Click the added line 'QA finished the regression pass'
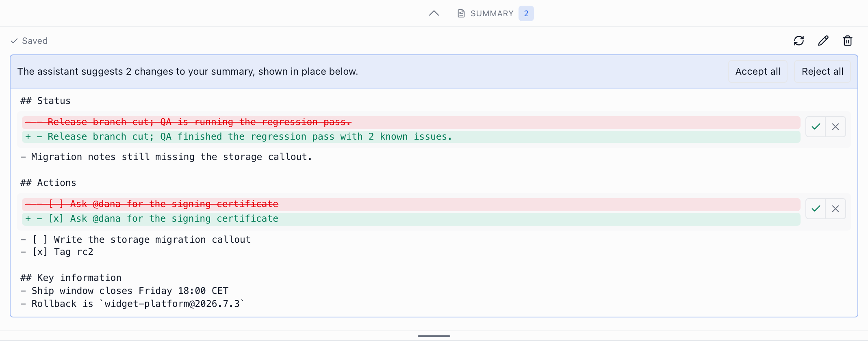This screenshot has width=868, height=341. [411, 137]
